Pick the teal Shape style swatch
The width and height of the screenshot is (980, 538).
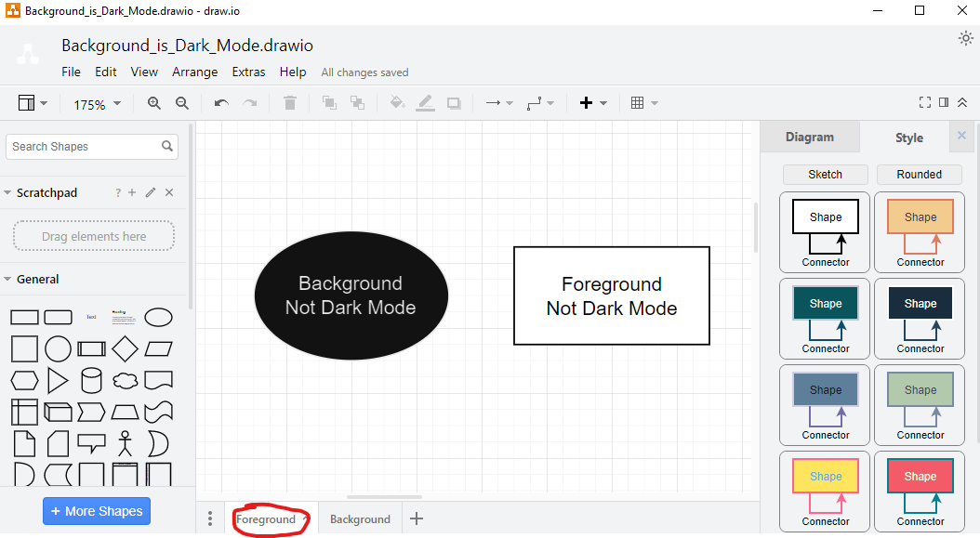coord(825,302)
